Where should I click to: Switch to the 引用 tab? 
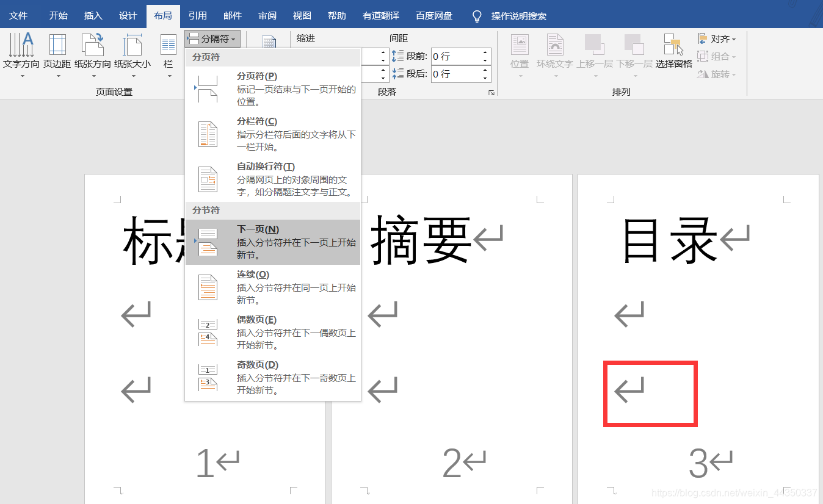tap(198, 16)
